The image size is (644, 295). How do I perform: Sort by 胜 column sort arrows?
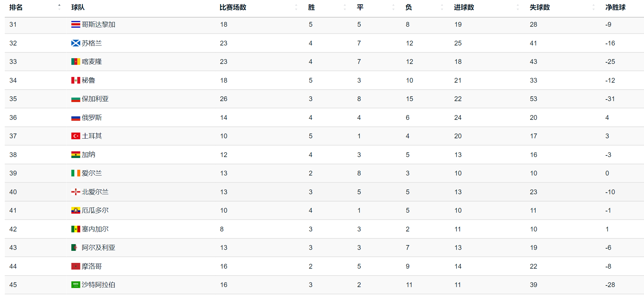(345, 7)
